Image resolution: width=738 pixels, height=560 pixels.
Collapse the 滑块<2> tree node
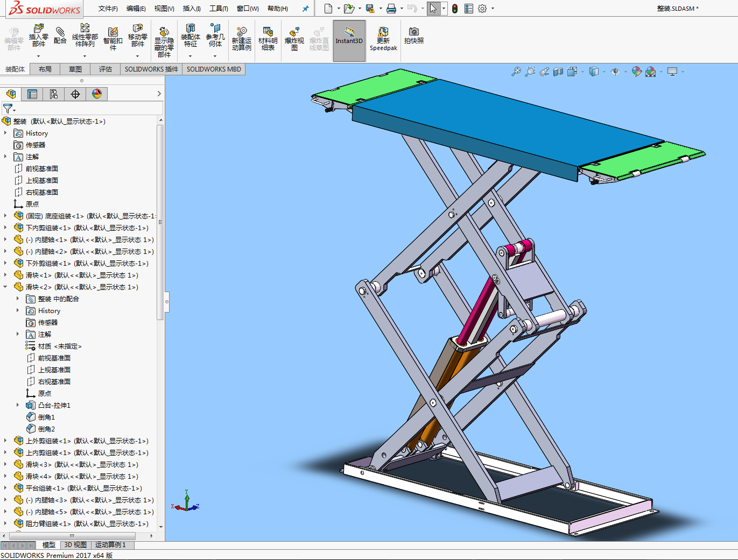[x=5, y=287]
